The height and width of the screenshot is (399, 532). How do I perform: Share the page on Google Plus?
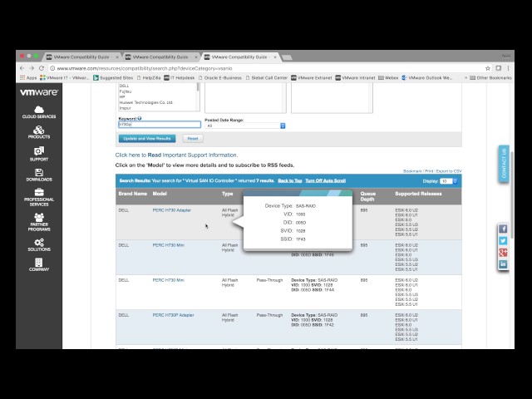(503, 253)
